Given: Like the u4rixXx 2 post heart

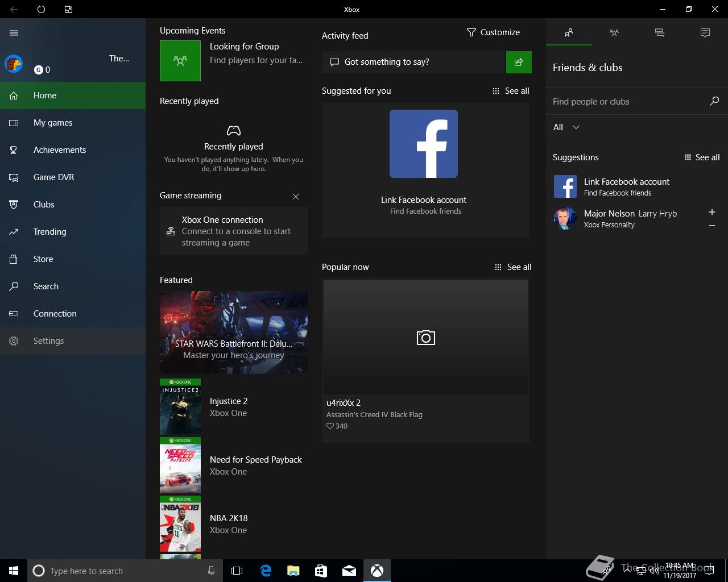Looking at the screenshot, I should coord(330,426).
